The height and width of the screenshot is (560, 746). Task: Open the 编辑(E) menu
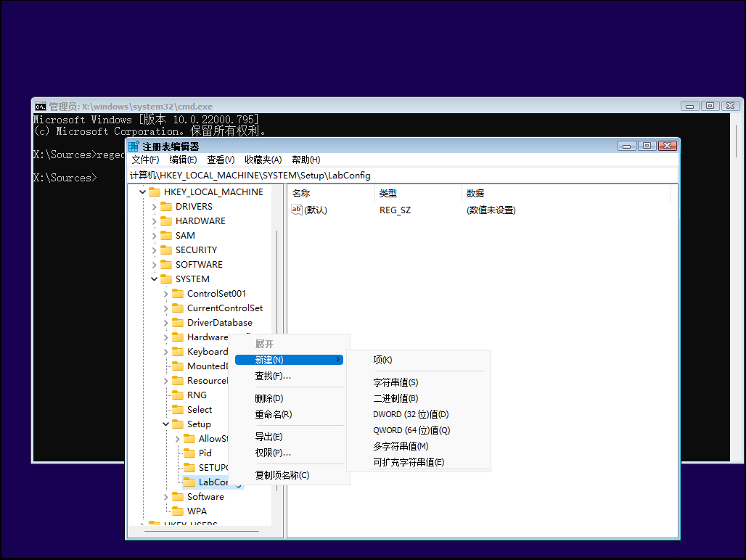pyautogui.click(x=183, y=160)
